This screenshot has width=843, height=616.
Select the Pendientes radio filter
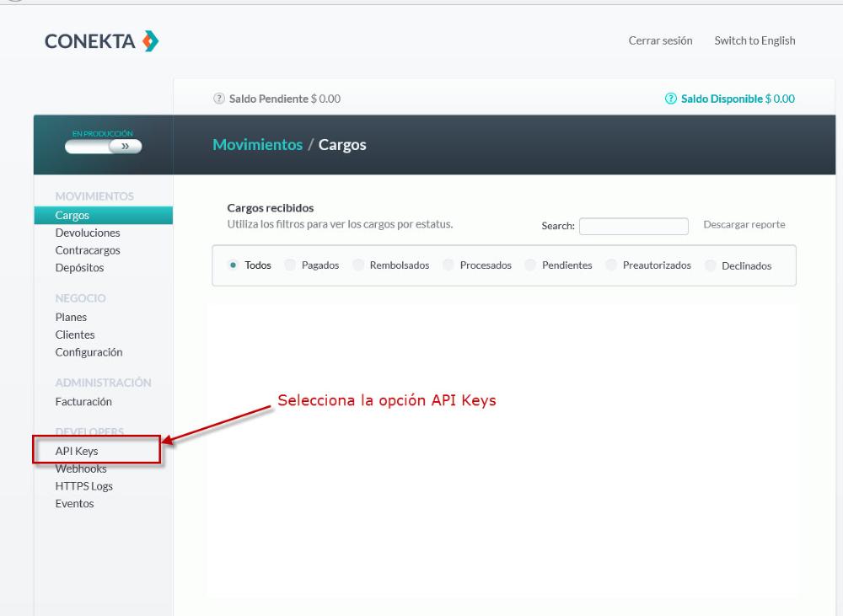[x=530, y=265]
